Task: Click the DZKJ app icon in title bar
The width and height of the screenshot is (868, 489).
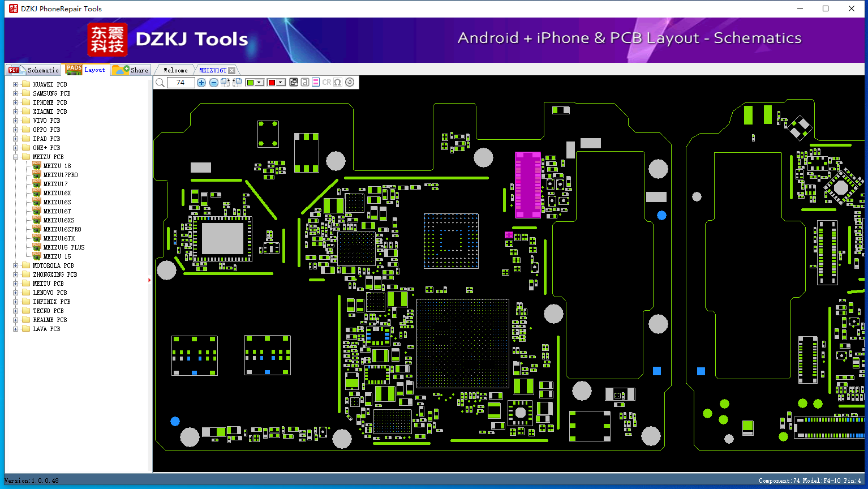Action: (x=14, y=8)
